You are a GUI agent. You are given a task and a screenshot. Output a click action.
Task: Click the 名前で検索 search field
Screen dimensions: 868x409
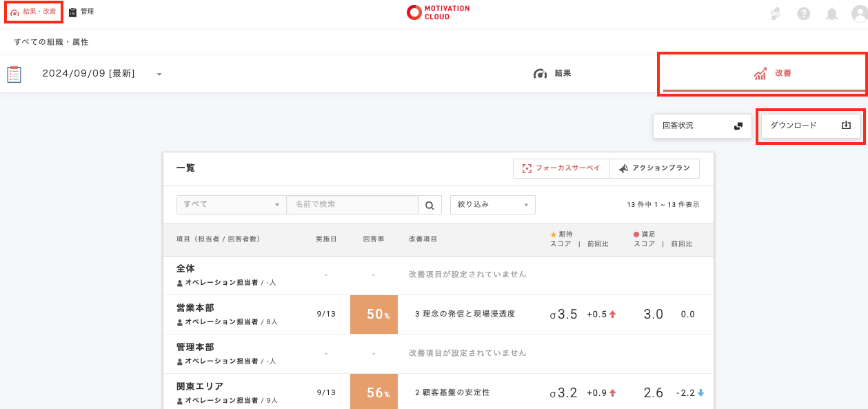pyautogui.click(x=352, y=205)
